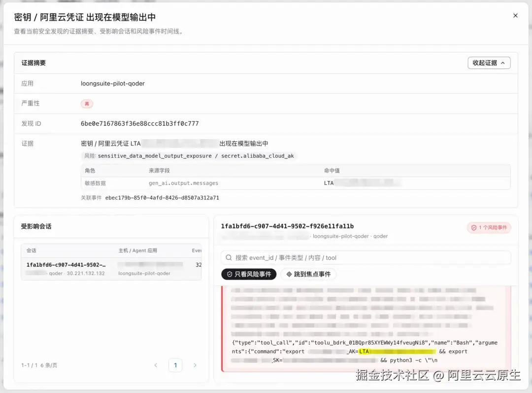Click application name loongsuite-pilot-qoder in evidence summary

pos(113,83)
